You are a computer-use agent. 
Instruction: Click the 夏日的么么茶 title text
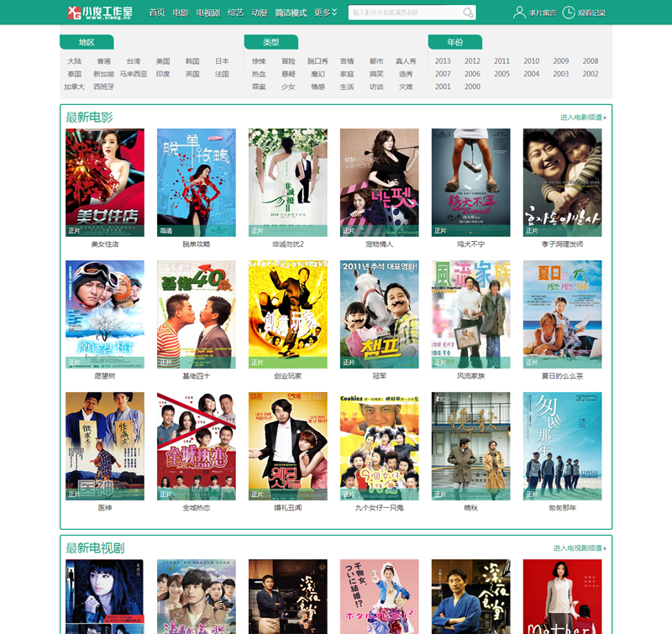tap(562, 376)
